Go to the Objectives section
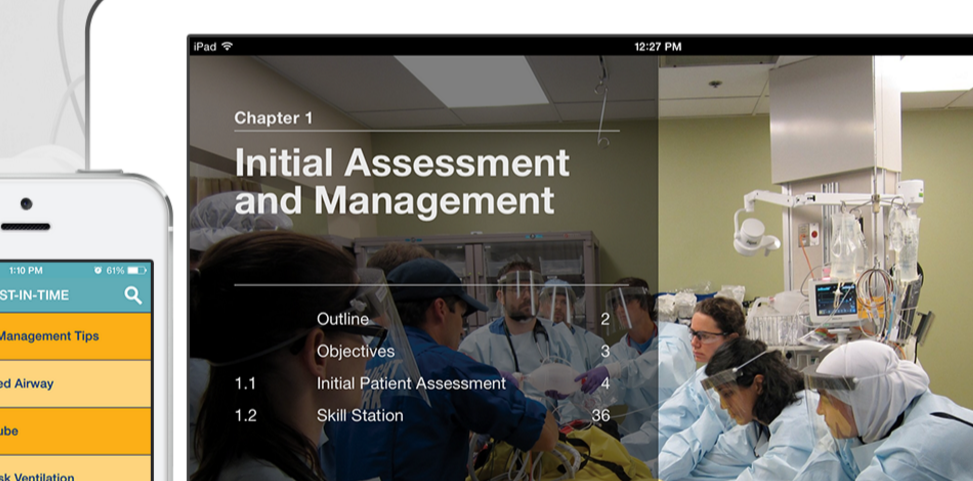This screenshot has width=973, height=481. 355,351
